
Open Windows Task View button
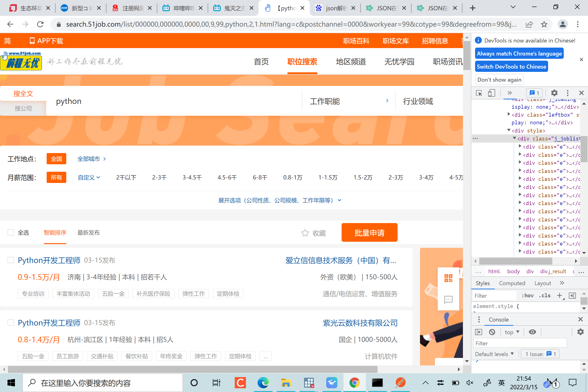point(216,382)
